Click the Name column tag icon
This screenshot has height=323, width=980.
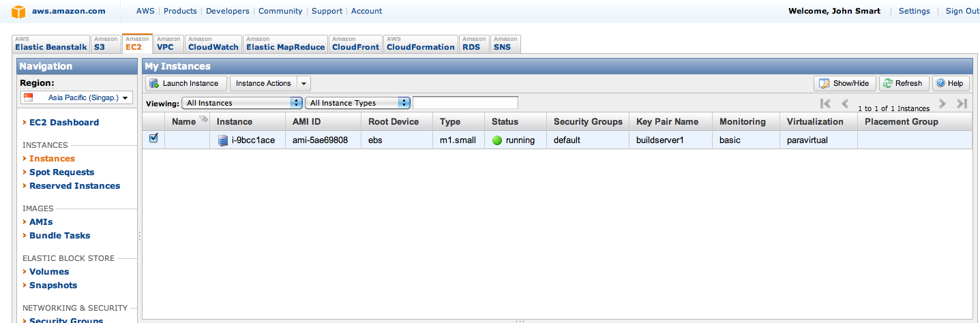[x=203, y=120]
